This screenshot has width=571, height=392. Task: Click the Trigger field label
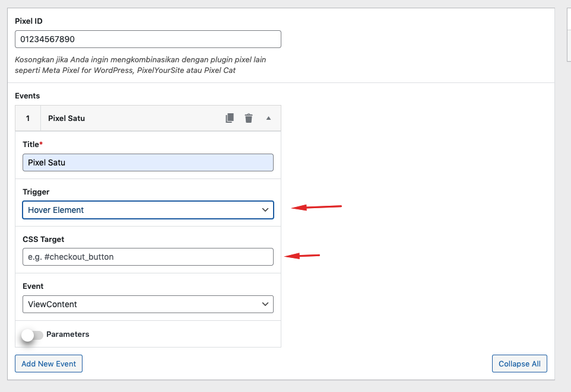point(36,192)
